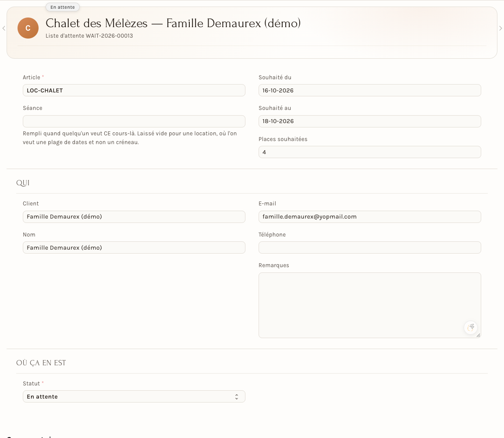Click the orange C avatar circle
This screenshot has height=438, width=504.
(28, 28)
